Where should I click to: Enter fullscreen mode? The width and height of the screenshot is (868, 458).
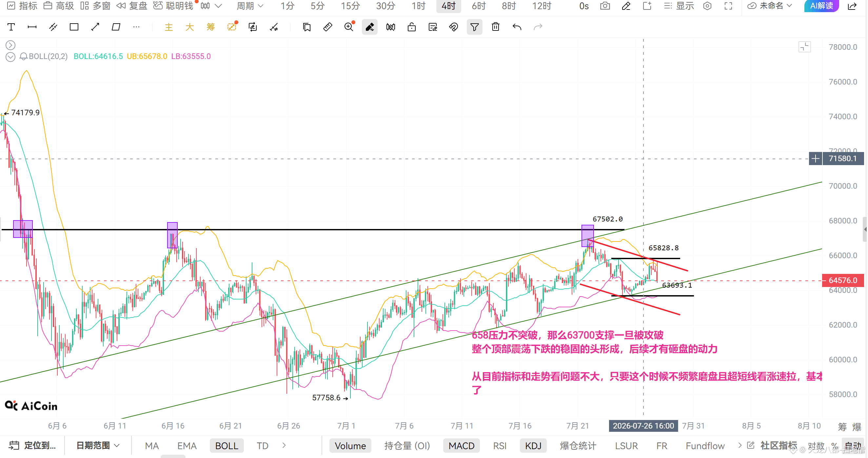point(728,6)
